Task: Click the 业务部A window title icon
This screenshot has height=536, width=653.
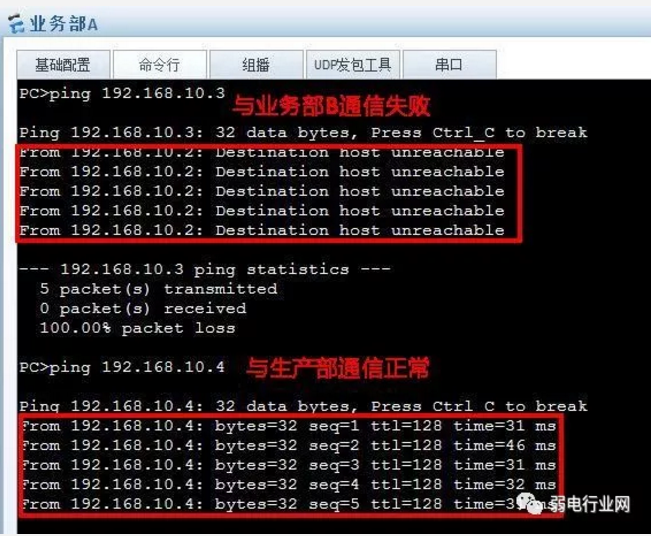Action: 16,23
